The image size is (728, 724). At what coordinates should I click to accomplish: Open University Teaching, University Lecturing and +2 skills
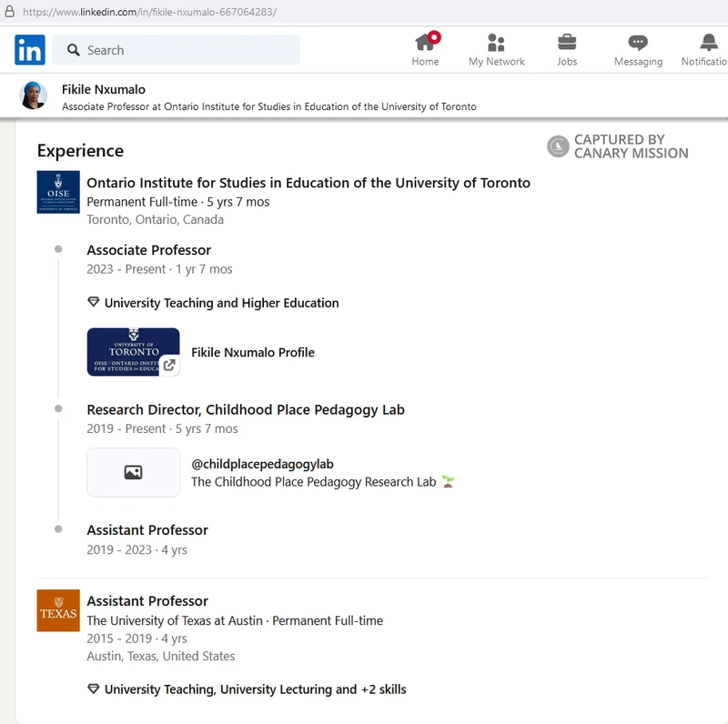pyautogui.click(x=255, y=689)
